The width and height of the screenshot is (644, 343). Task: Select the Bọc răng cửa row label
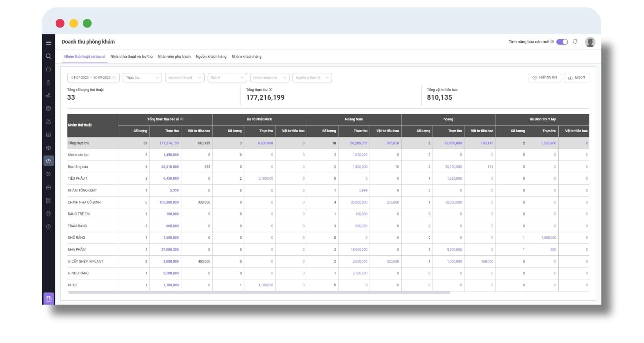(x=78, y=167)
